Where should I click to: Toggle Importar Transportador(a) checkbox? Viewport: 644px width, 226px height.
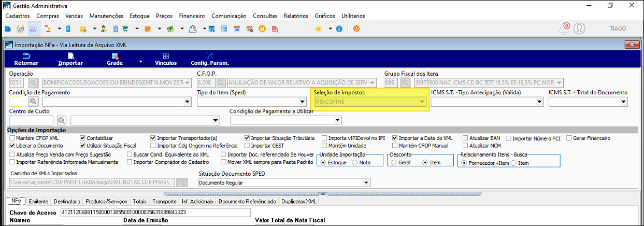pos(153,138)
